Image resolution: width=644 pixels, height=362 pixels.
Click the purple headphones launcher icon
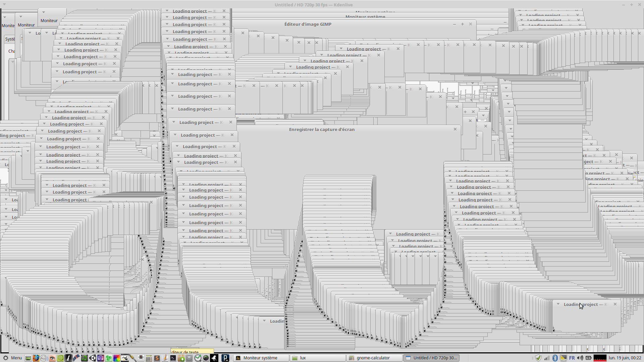[101, 358]
